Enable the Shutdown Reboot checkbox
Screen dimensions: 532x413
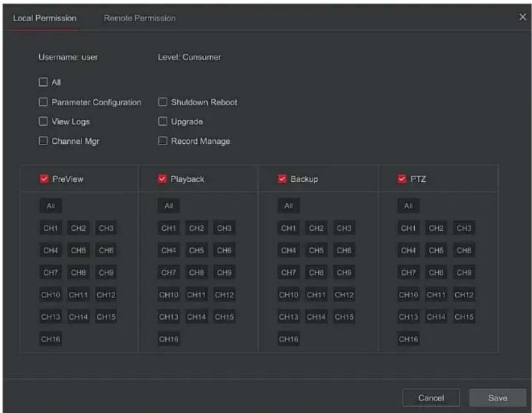pos(163,102)
